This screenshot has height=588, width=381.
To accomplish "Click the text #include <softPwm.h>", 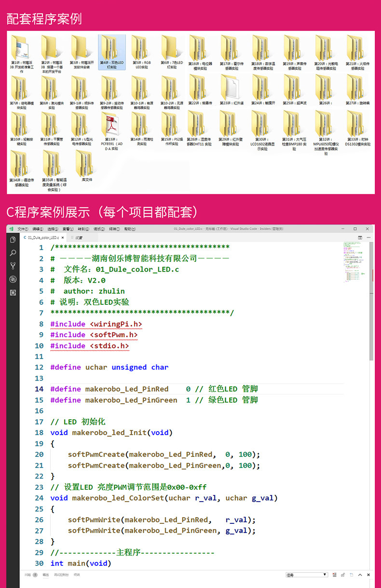I will pyautogui.click(x=94, y=335).
